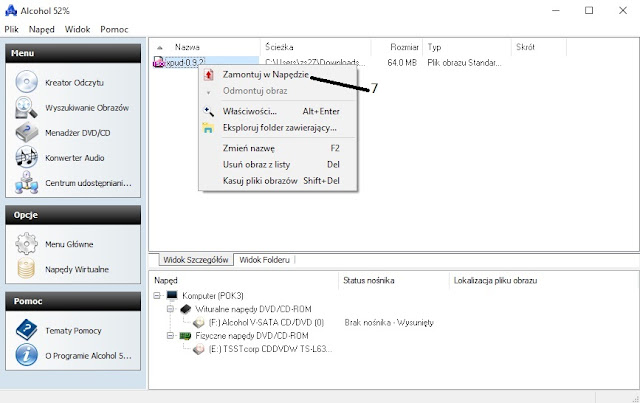Open the Kreator Odczytu disc icon
Screen dimensions: 640x403
[x=27, y=82]
